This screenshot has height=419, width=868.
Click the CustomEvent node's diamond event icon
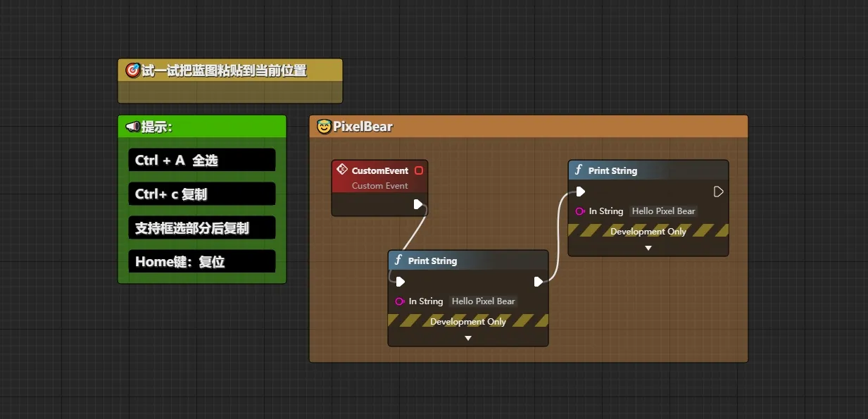(342, 170)
